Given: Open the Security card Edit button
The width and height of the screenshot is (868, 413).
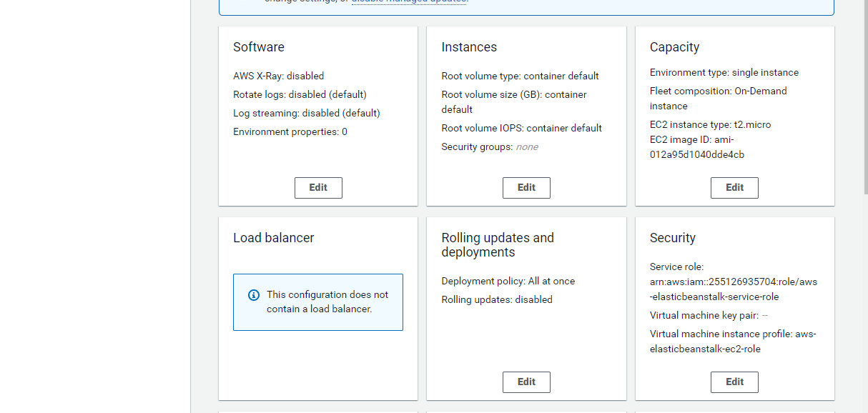Looking at the screenshot, I should [x=734, y=382].
